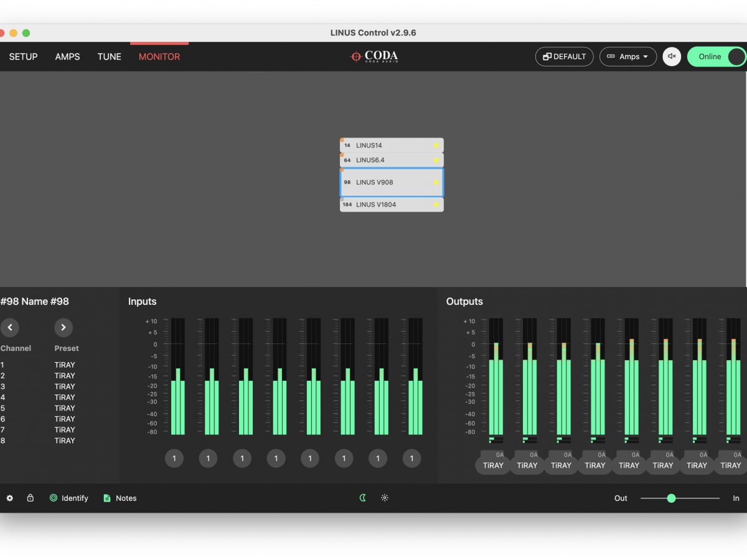Switch to light mode sun icon
This screenshot has height=560, width=747.
[x=385, y=498]
